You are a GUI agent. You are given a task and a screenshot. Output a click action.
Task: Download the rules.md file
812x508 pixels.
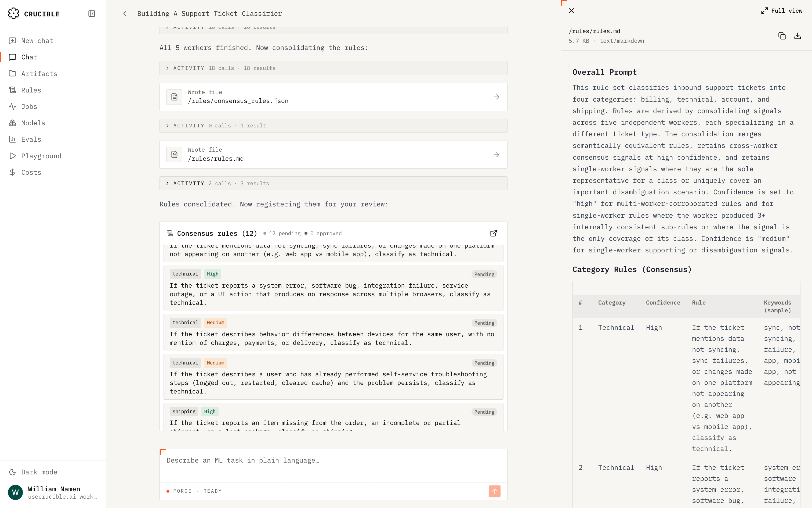click(x=798, y=36)
